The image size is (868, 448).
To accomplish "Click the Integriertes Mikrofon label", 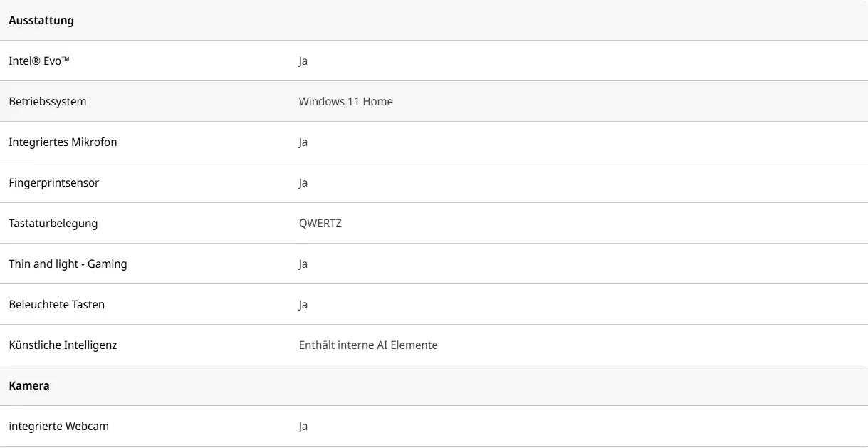I will click(x=63, y=142).
